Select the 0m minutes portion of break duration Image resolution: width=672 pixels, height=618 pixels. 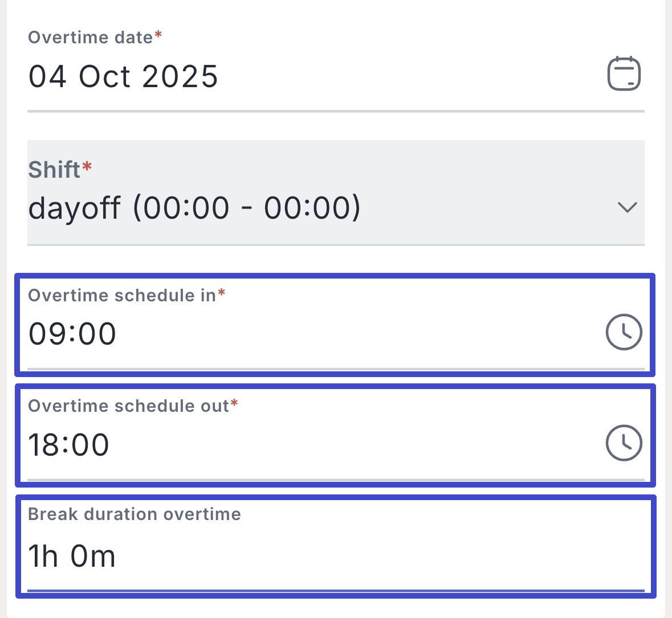93,556
